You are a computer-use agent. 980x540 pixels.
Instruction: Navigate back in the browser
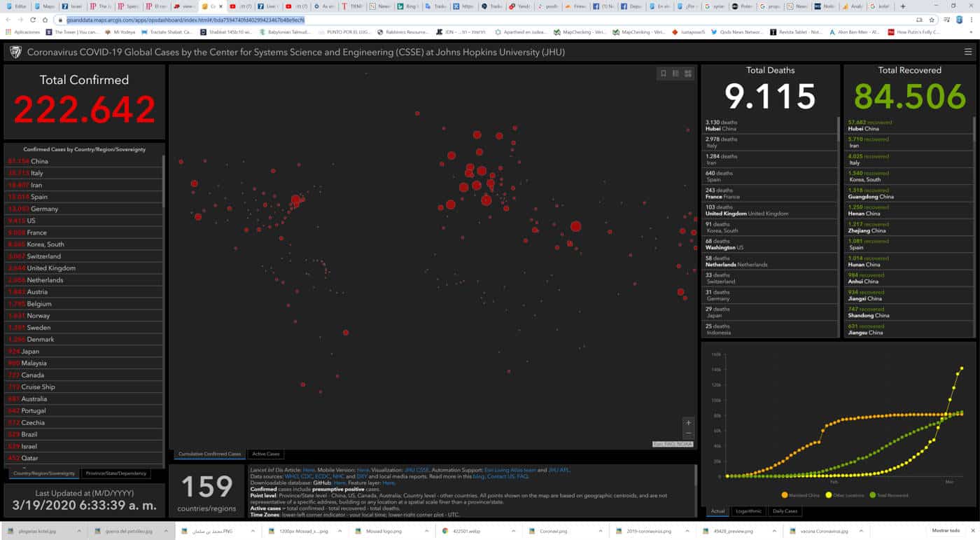(8, 20)
